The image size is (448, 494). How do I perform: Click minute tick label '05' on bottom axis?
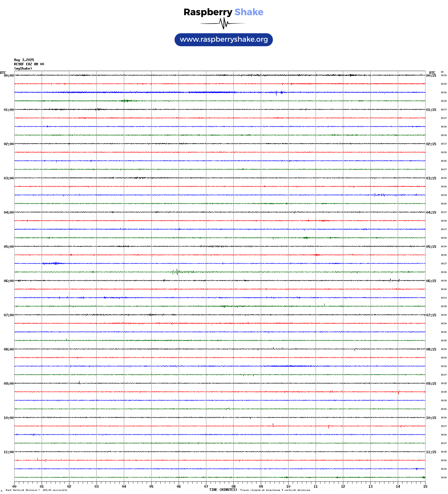pyautogui.click(x=151, y=487)
